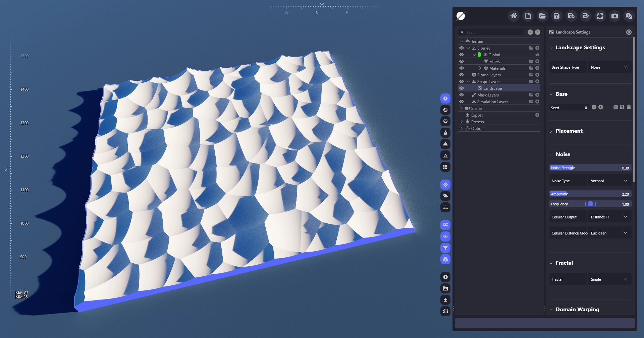The height and width of the screenshot is (338, 644).
Task: Add a new Mask Layer with plus icon
Action: click(537, 95)
